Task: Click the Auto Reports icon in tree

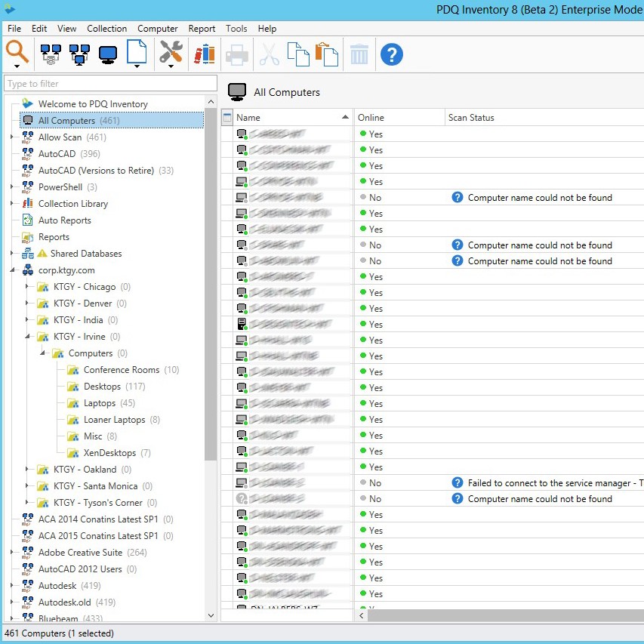Action: (27, 220)
